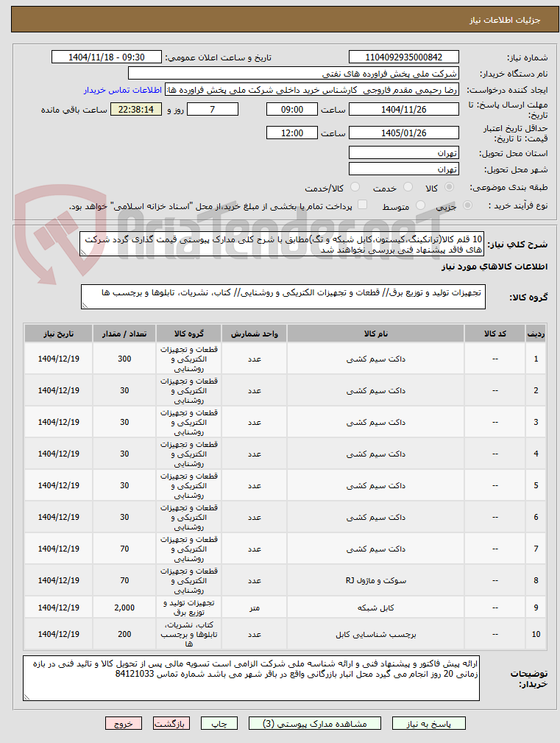Click the کد کالا column header
560x743 pixels.
495,334
